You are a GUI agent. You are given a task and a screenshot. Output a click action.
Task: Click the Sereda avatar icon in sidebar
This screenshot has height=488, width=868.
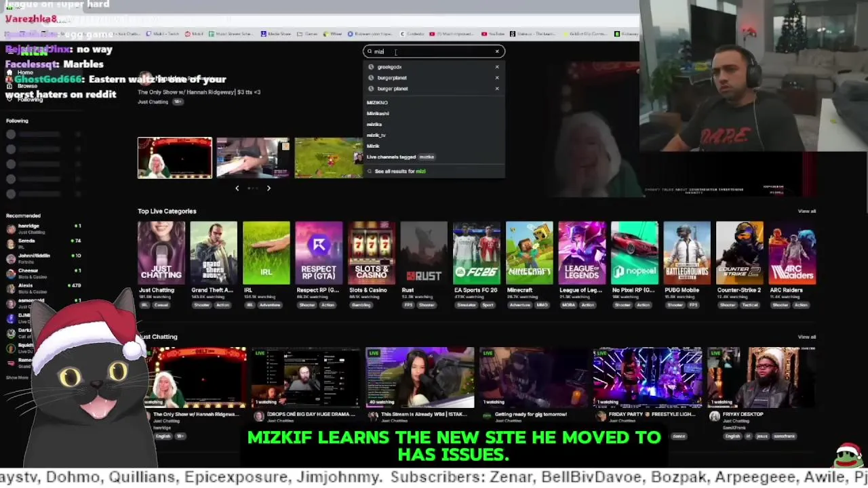click(11, 244)
